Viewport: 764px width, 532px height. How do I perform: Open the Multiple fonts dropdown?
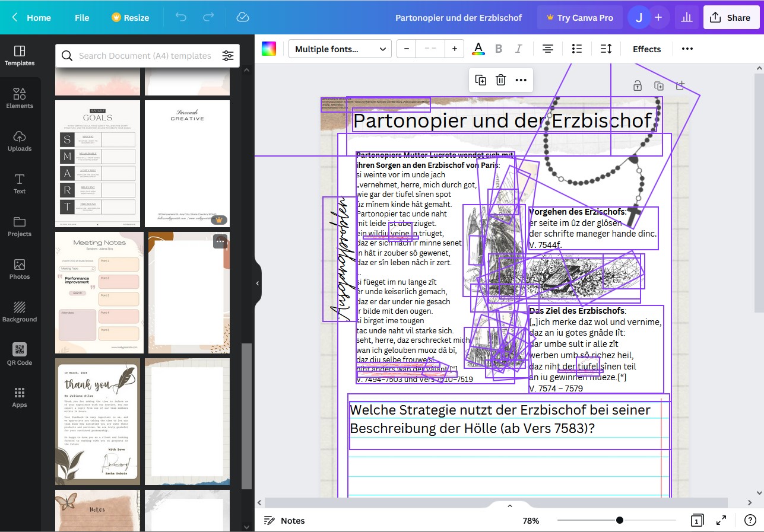pyautogui.click(x=340, y=49)
